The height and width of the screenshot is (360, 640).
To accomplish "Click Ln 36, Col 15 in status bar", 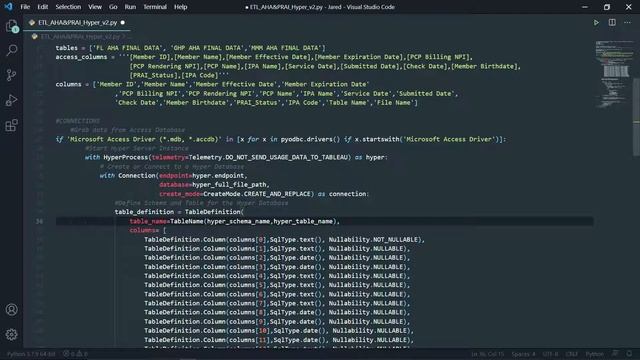I will point(488,354).
